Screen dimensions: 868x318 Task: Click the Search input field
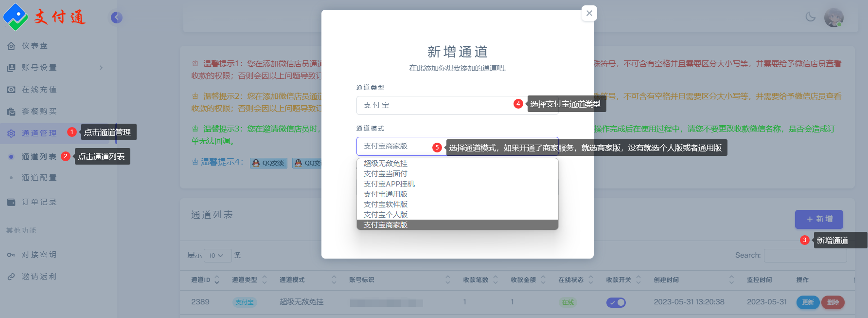pos(805,255)
